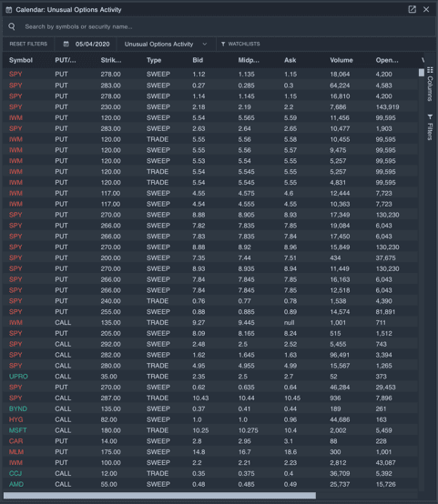Viewport: 438px width, 504px height.
Task: Click the search magnifier icon
Action: [x=12, y=26]
